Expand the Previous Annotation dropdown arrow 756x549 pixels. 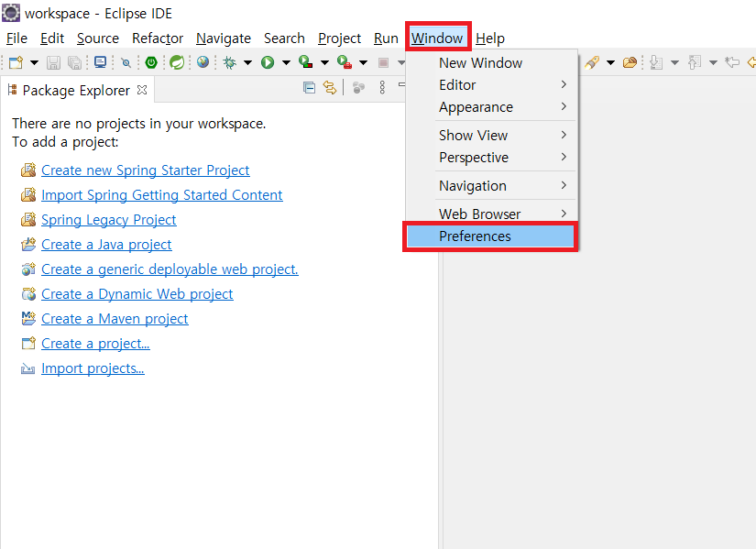[x=713, y=62]
